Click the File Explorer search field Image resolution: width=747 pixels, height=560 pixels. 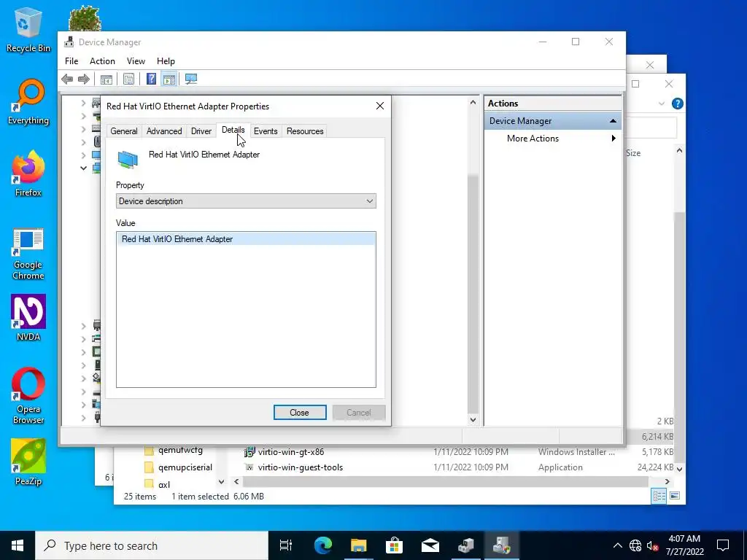coord(651,128)
